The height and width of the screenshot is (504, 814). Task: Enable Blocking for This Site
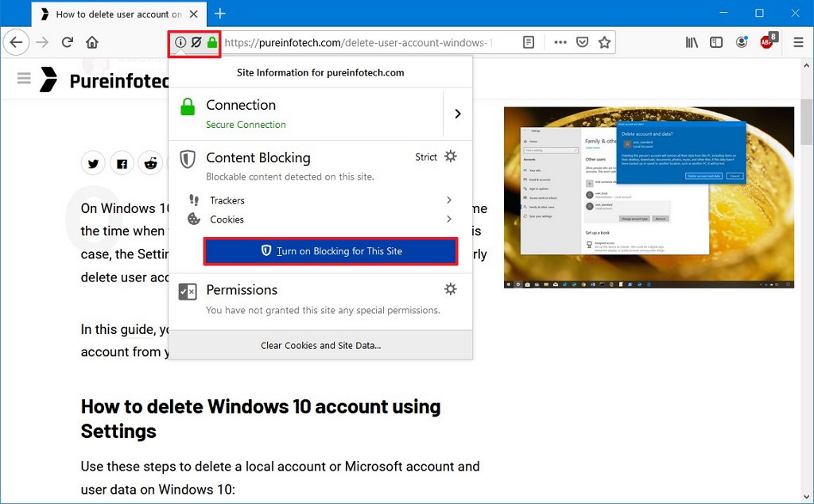tap(331, 251)
